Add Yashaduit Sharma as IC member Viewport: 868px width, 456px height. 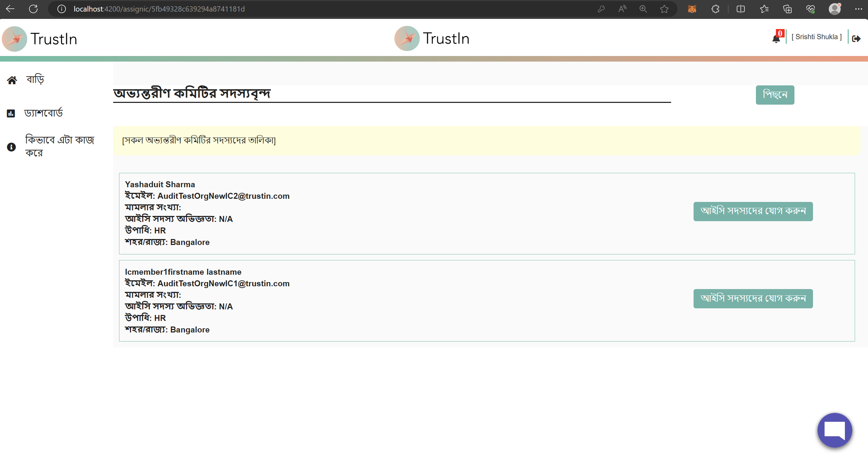coord(753,211)
